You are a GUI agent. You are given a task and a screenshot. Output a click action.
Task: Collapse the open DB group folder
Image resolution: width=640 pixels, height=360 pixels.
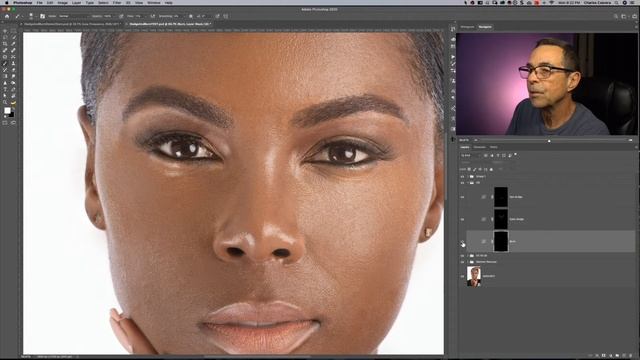point(468,183)
